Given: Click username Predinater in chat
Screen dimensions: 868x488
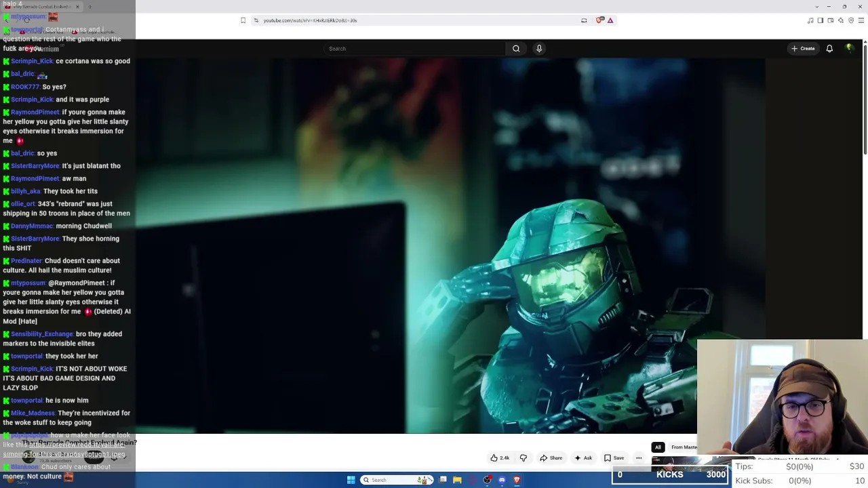Looking at the screenshot, I should tap(26, 261).
